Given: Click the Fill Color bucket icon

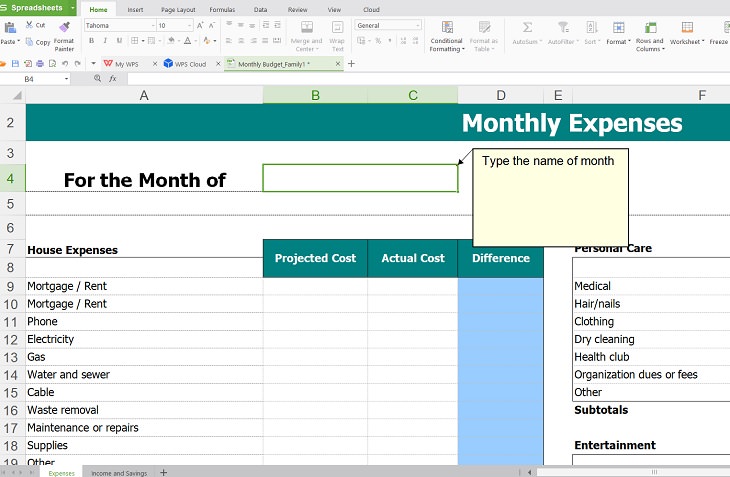Looking at the screenshot, I should click(x=171, y=41).
